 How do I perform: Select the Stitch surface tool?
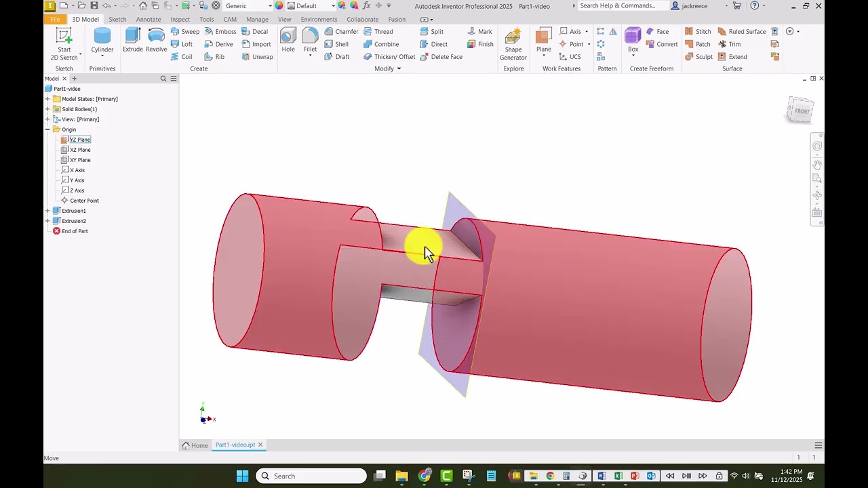tap(698, 31)
